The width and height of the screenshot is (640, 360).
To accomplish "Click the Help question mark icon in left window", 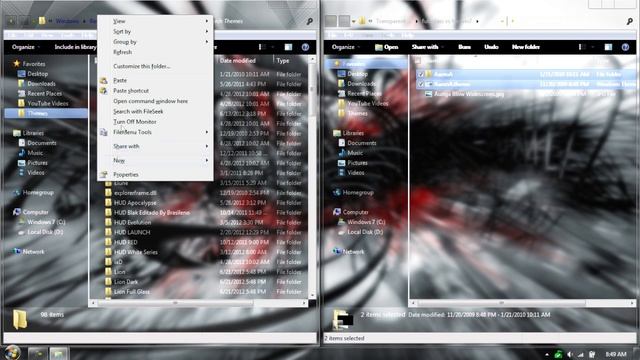I will 305,47.
